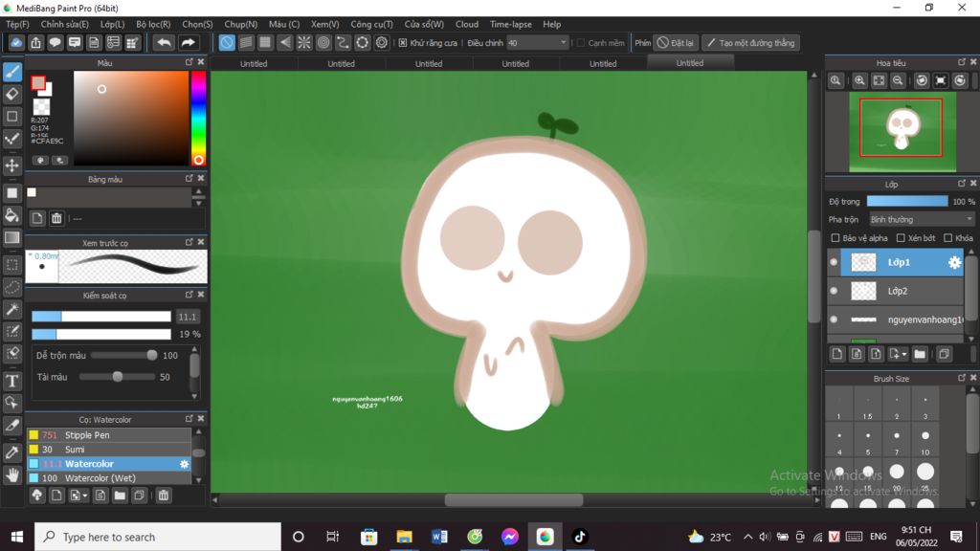
Task: Undock the Lớp layer panel
Action: (x=961, y=183)
